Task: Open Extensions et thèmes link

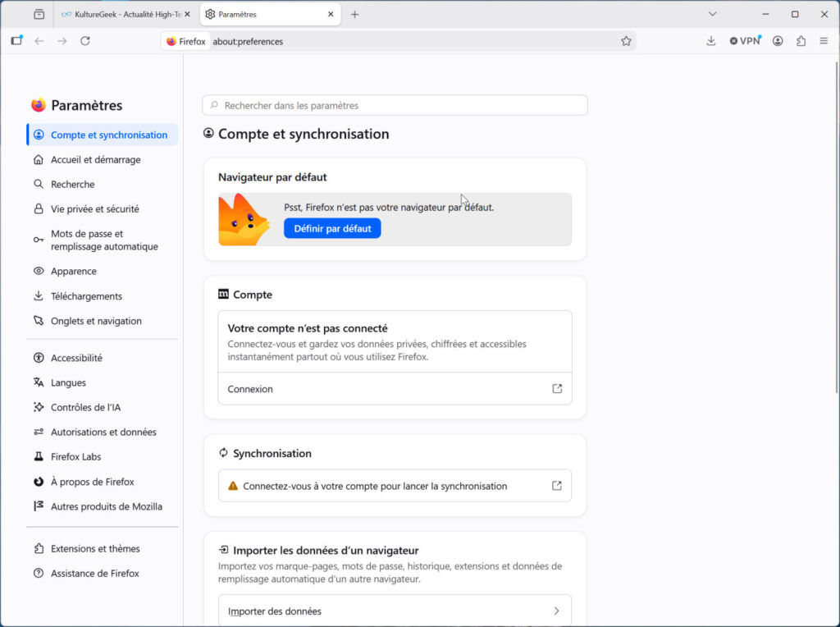Action: tap(103, 549)
